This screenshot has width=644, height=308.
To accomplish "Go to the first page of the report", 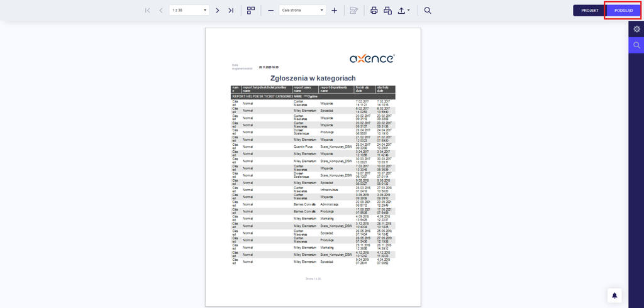I will [x=148, y=11].
